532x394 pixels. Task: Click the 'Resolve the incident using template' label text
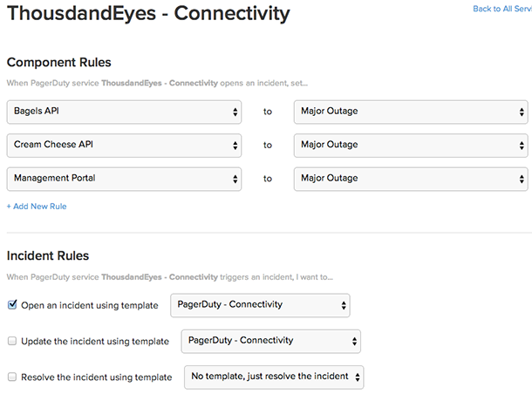[95, 377]
